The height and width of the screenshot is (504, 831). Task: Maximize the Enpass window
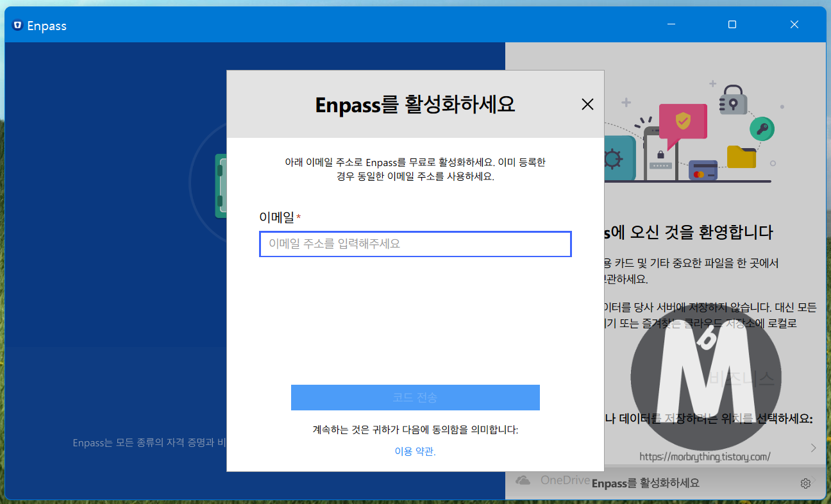click(x=732, y=24)
